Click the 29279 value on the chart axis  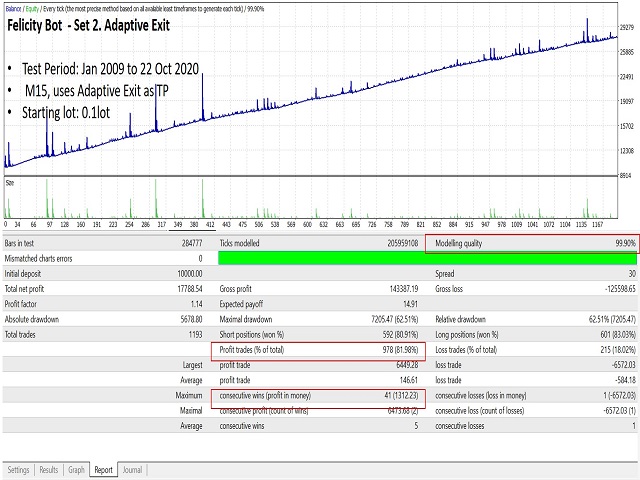(x=627, y=27)
